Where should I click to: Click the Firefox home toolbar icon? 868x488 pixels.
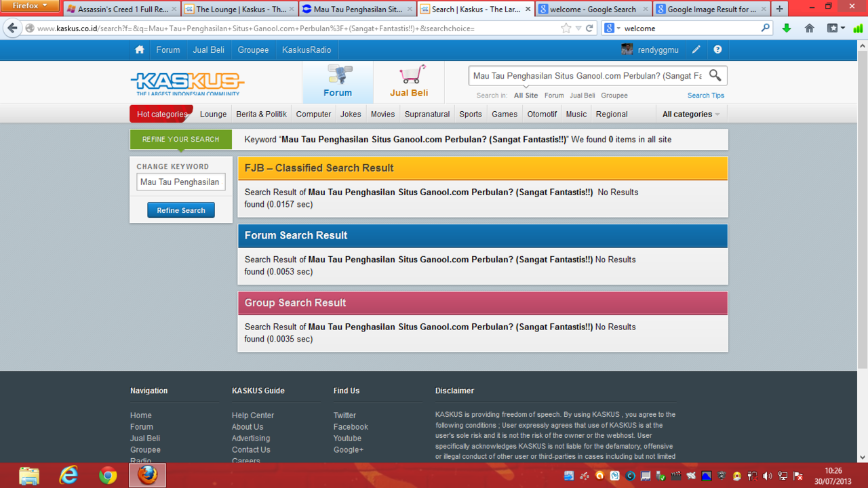(x=809, y=28)
